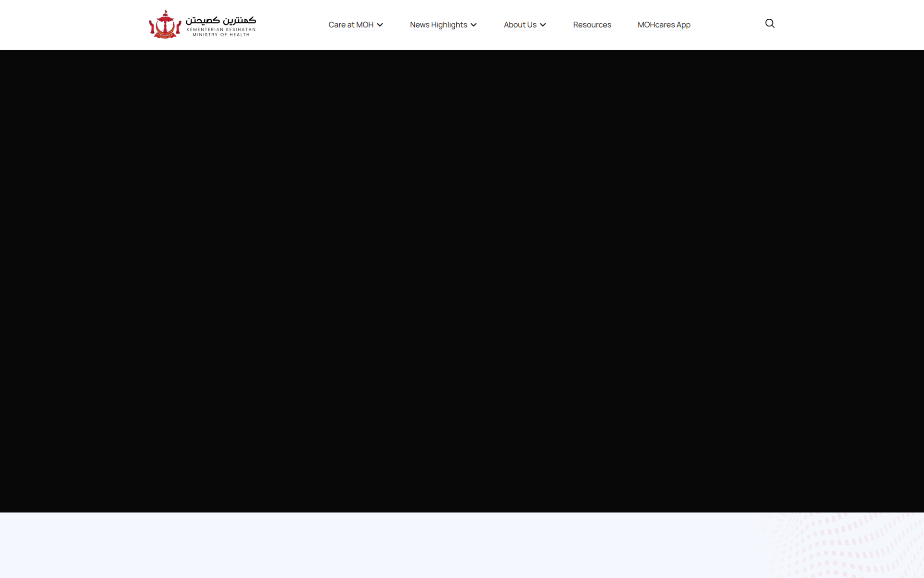This screenshot has height=578, width=924.
Task: Expand the About Us chevron arrow
Action: pos(543,25)
